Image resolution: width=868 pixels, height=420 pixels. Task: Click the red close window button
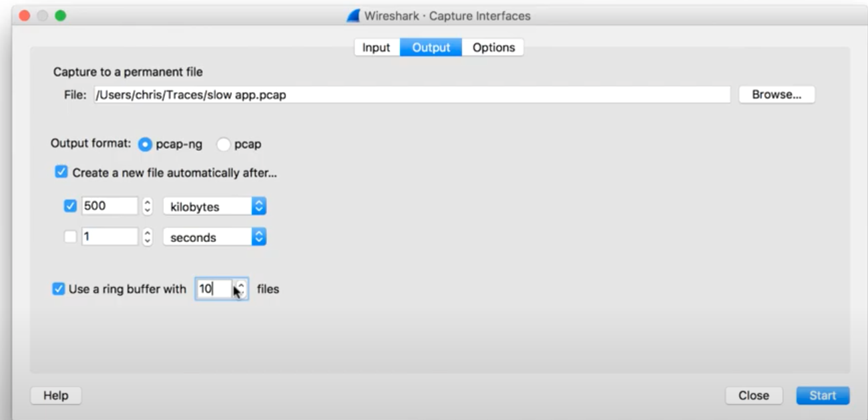point(25,15)
